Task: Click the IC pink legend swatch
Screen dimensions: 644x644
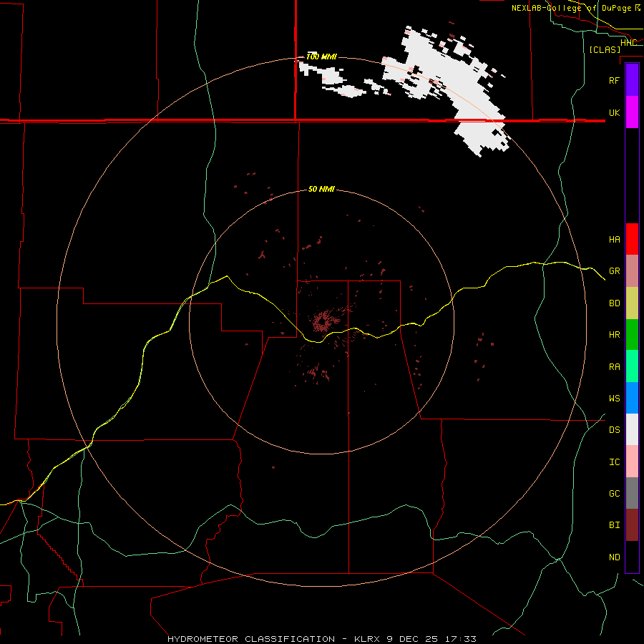Action: 632,462
